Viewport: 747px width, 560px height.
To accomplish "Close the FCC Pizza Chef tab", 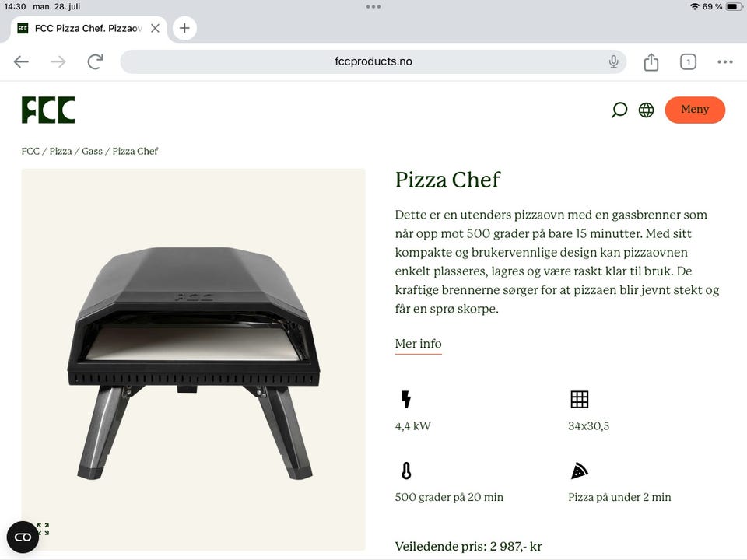I will click(155, 28).
